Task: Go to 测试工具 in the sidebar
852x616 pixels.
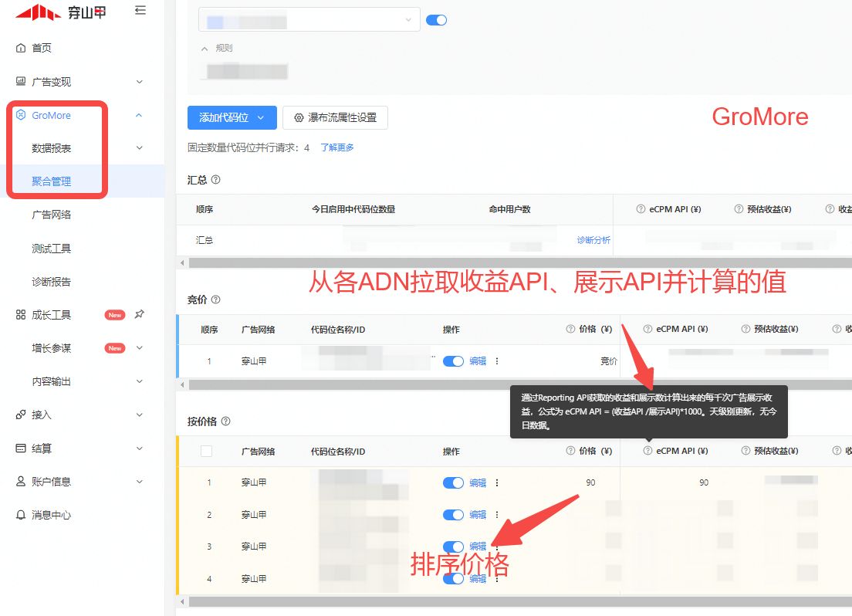Action: point(51,249)
